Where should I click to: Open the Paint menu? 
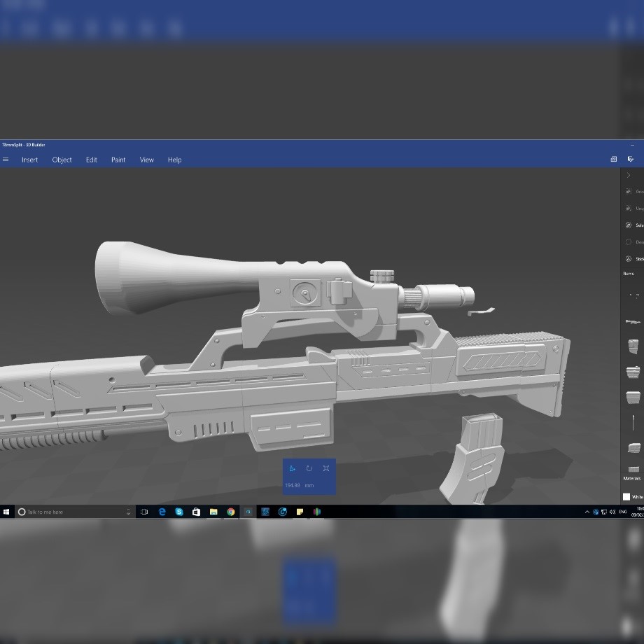click(x=118, y=160)
